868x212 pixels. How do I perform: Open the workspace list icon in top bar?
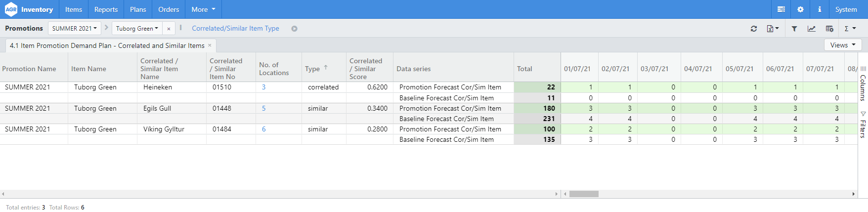(781, 9)
